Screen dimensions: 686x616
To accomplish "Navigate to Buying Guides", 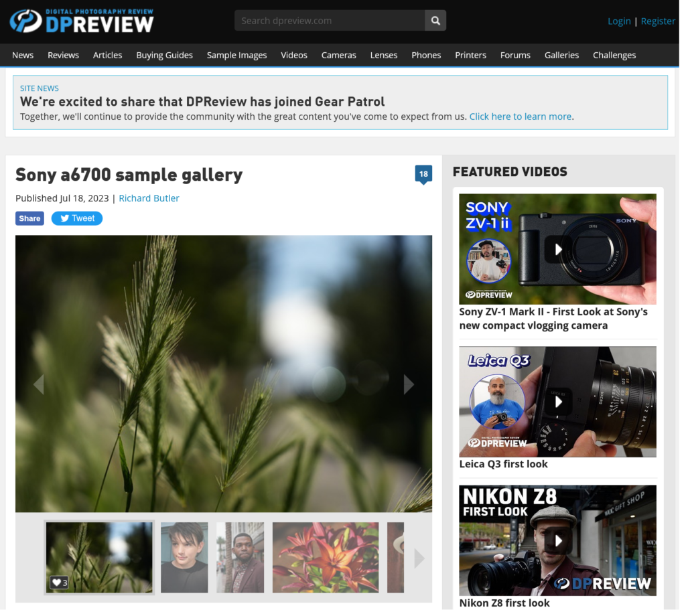I will (164, 55).
